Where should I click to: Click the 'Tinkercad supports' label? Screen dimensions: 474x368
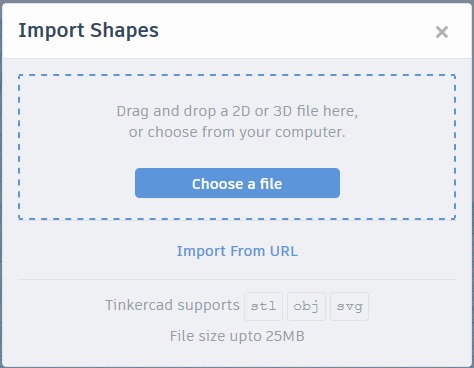pos(172,305)
